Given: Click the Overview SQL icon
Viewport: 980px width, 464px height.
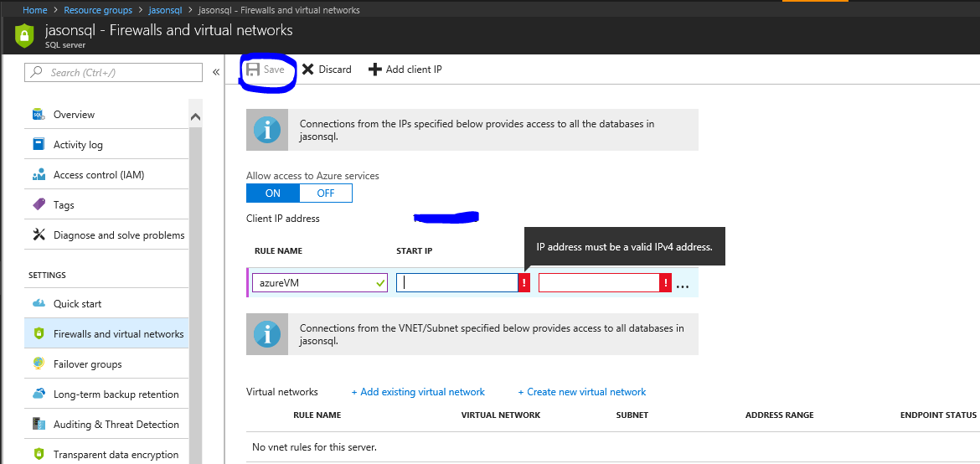Looking at the screenshot, I should (x=39, y=115).
